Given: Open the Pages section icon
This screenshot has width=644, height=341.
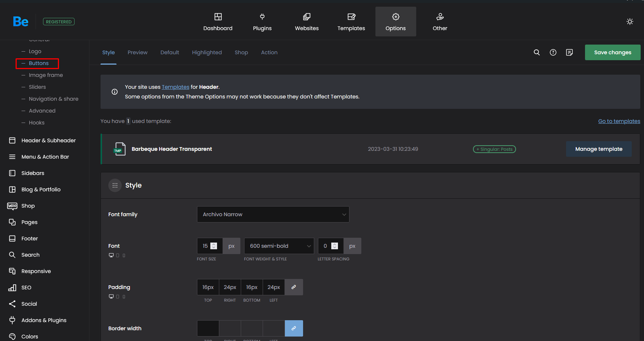Looking at the screenshot, I should click(12, 222).
